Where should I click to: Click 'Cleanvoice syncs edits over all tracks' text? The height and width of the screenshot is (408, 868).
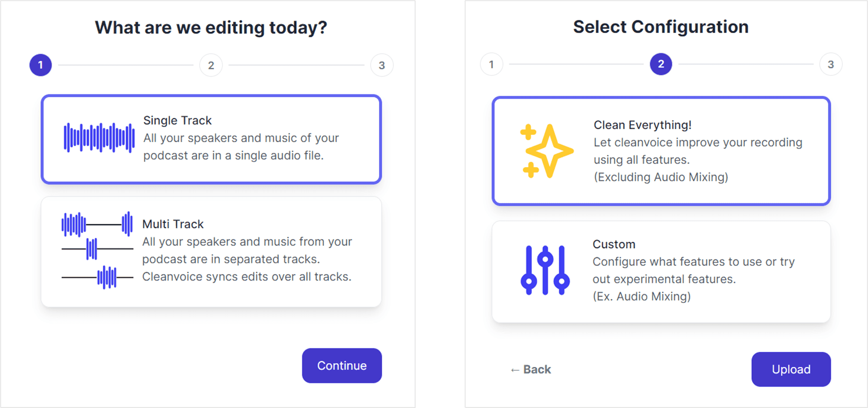click(246, 277)
